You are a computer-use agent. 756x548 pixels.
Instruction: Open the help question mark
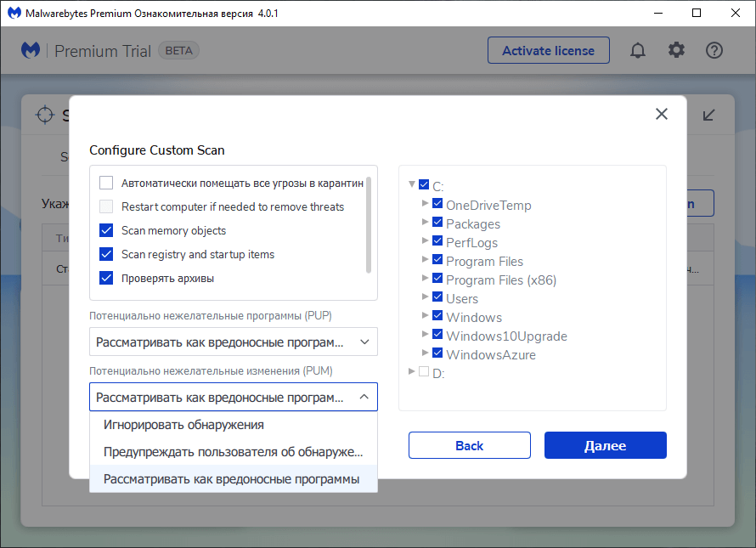click(x=714, y=50)
